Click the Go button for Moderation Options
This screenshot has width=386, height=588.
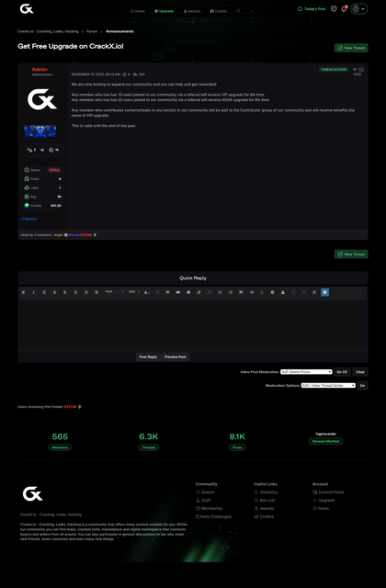tap(362, 385)
